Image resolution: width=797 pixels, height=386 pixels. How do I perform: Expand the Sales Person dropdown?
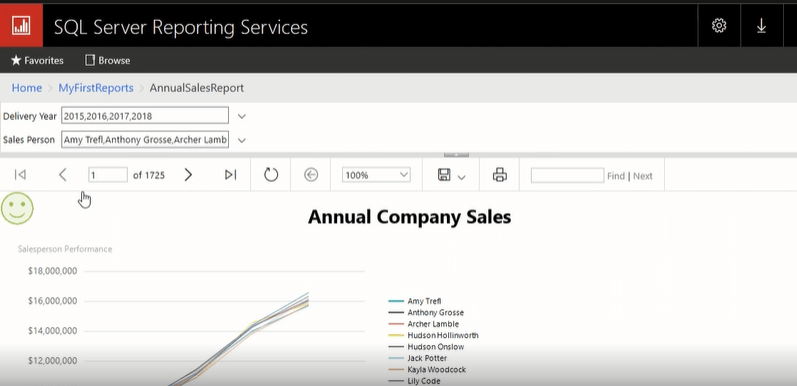pos(242,140)
